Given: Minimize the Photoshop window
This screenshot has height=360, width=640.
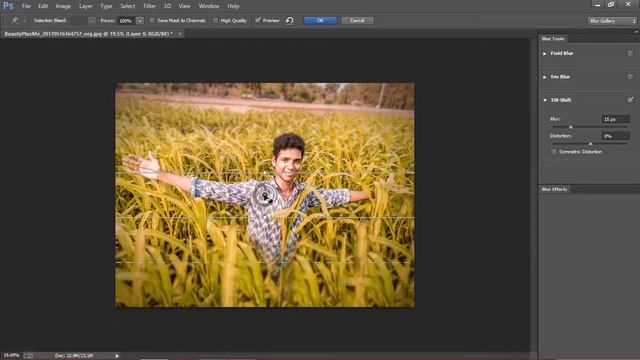Looking at the screenshot, I should [598, 5].
